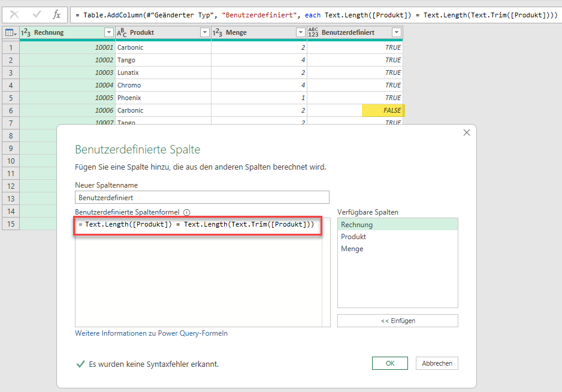Open the Menge column filter dropdown
This screenshot has width=562, height=392.
tap(300, 32)
